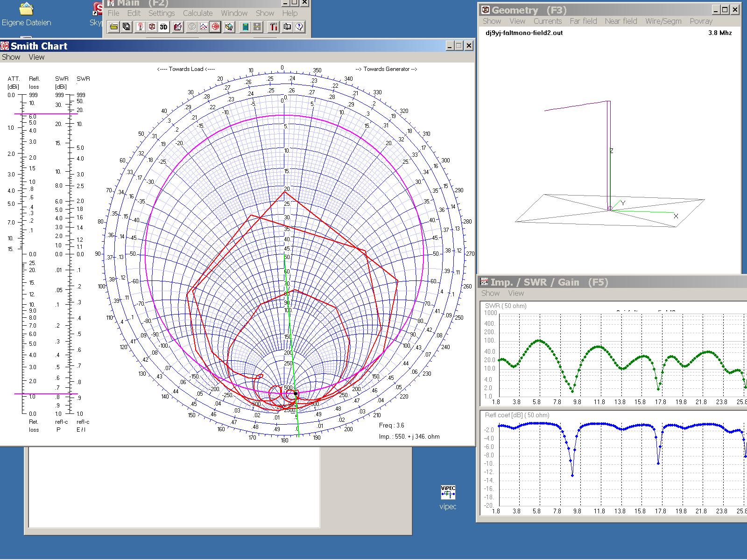
Task: Open File menu in Main window
Action: click(x=113, y=13)
